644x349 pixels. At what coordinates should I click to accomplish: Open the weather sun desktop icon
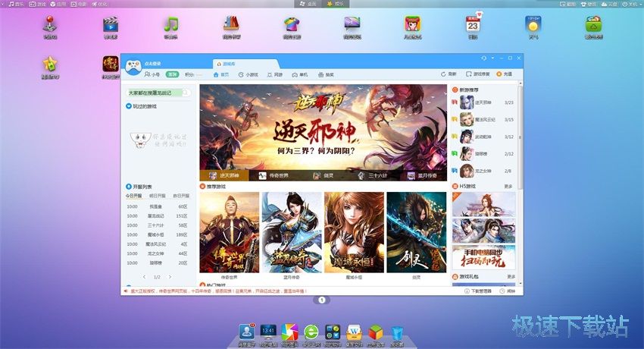tap(533, 25)
